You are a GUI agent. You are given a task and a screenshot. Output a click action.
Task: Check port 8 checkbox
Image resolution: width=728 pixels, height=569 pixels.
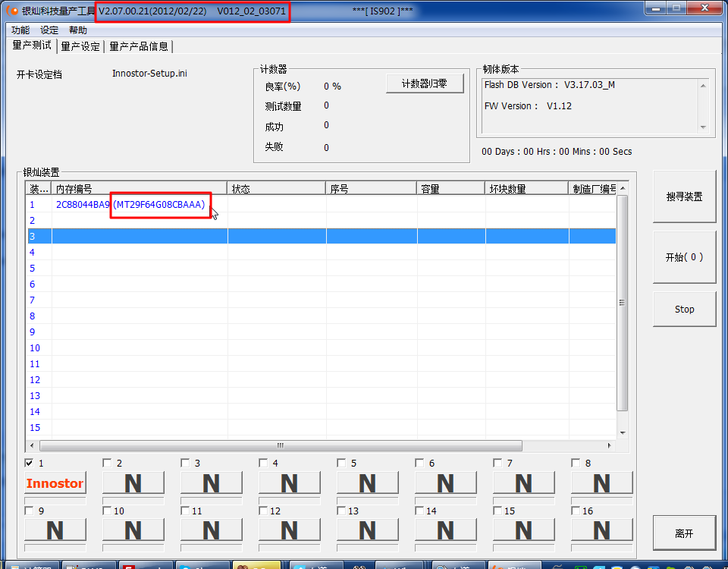pyautogui.click(x=576, y=463)
